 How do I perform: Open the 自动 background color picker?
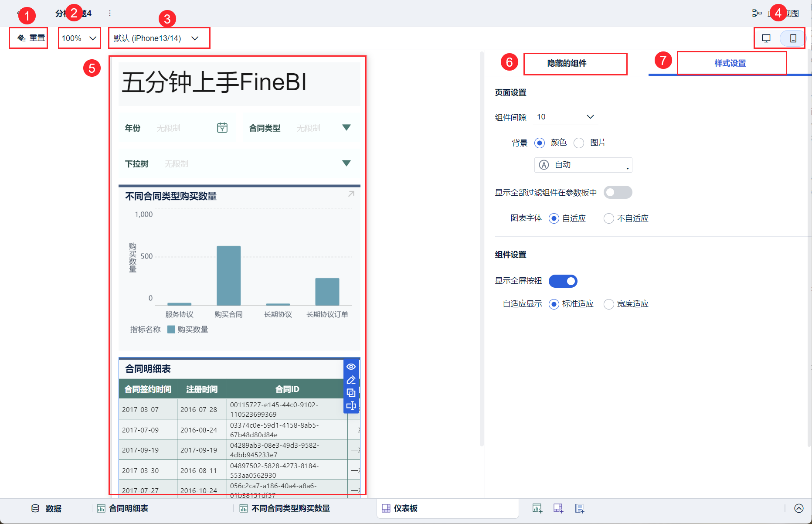click(x=583, y=165)
